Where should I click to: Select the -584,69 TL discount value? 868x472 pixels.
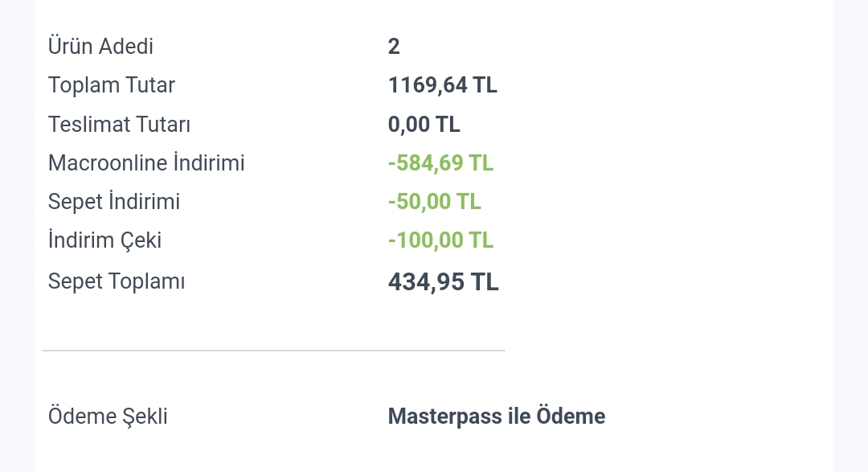[440, 163]
